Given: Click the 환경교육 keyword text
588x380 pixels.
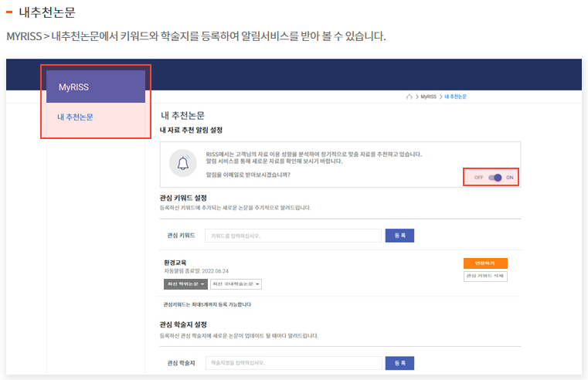Looking at the screenshot, I should pyautogui.click(x=175, y=263).
